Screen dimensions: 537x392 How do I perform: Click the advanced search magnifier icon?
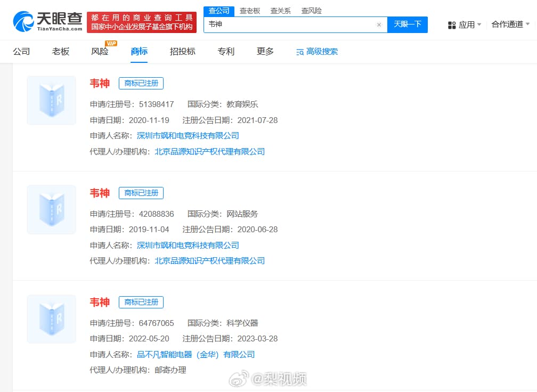pyautogui.click(x=299, y=52)
